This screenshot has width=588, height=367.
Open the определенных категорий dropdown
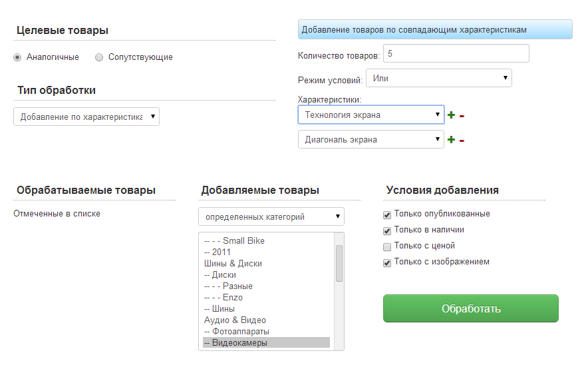point(271,216)
